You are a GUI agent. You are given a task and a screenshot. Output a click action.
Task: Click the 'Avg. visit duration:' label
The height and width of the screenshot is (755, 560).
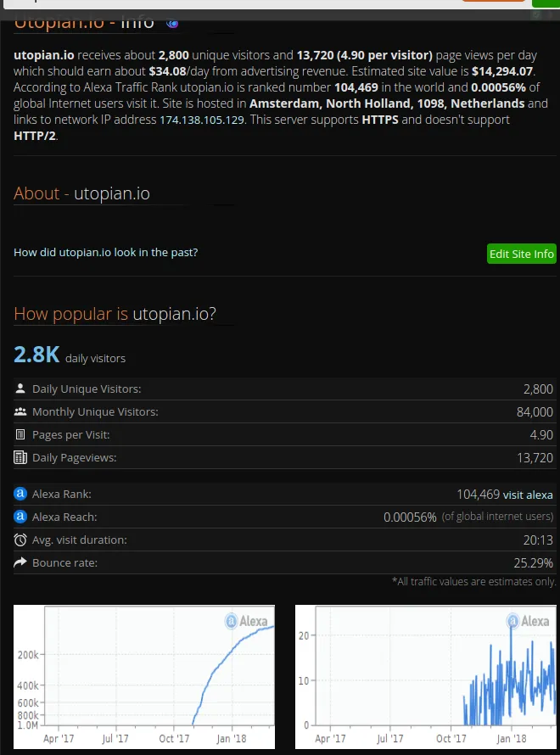tap(80, 540)
